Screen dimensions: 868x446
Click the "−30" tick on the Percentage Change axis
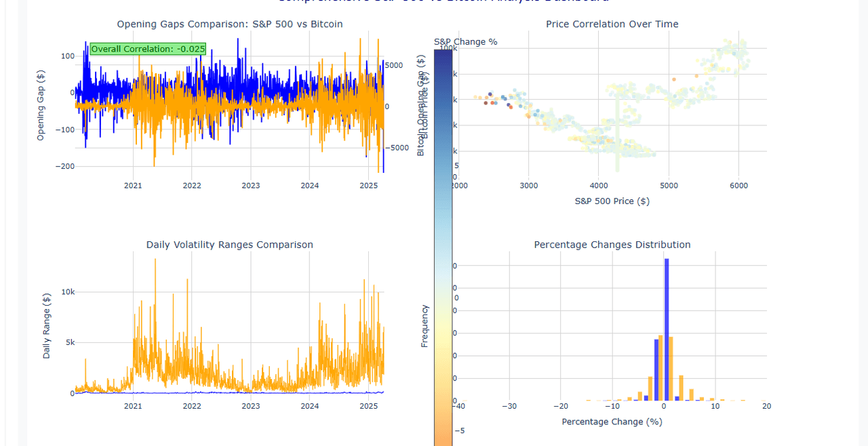click(x=509, y=406)
